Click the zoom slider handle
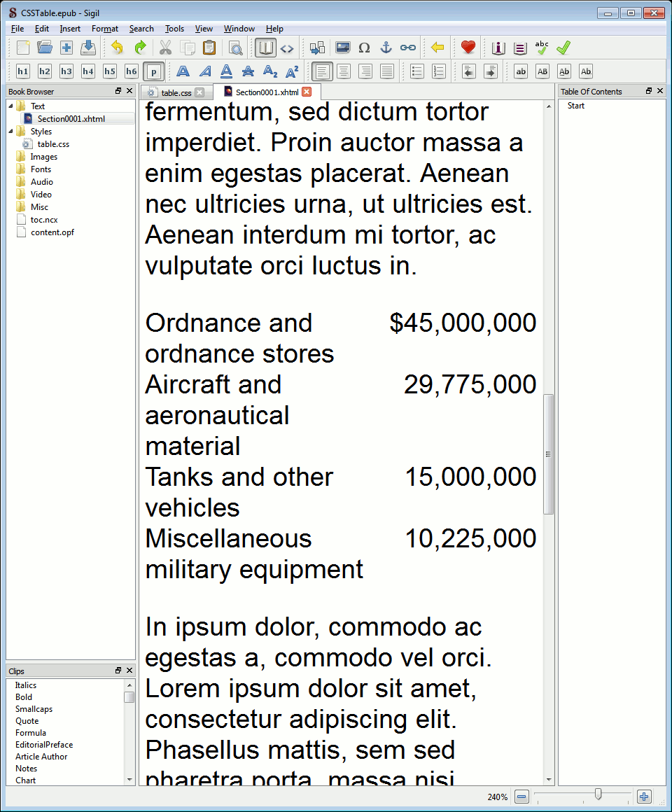Viewport: 672px width, 812px height. [598, 794]
